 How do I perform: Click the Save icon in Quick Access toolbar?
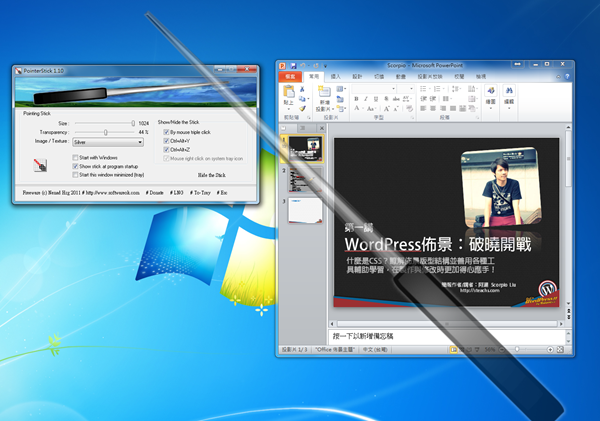pyautogui.click(x=294, y=65)
